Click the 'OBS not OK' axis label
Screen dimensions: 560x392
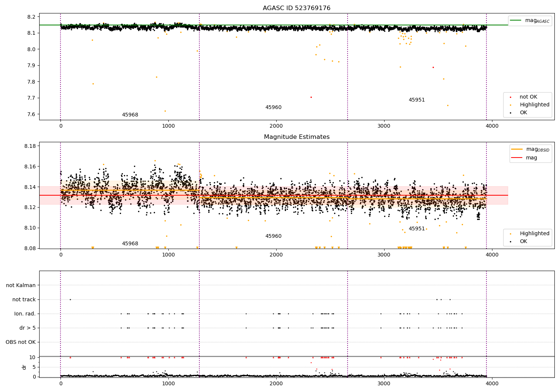[x=21, y=342]
